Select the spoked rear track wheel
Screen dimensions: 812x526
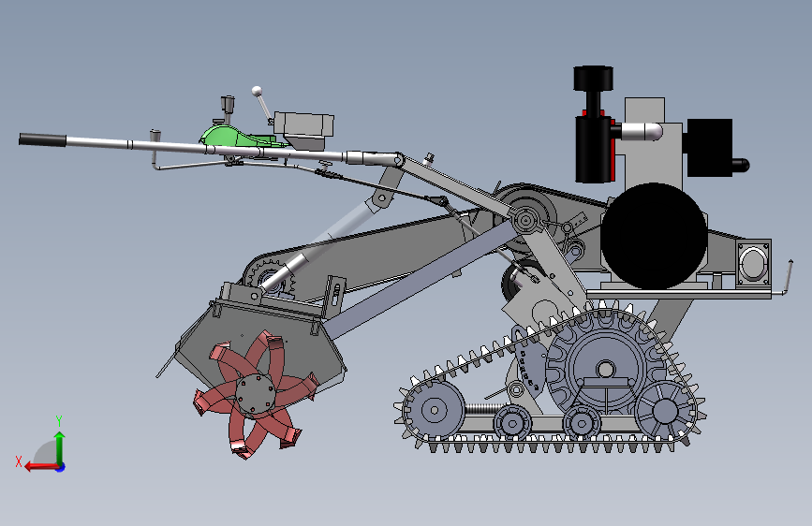[666, 411]
